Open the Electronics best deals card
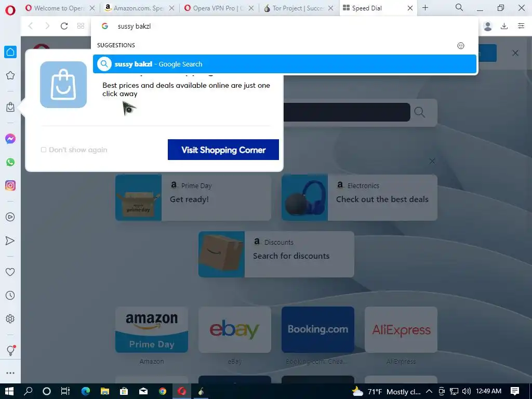This screenshot has height=399, width=532. click(360, 197)
